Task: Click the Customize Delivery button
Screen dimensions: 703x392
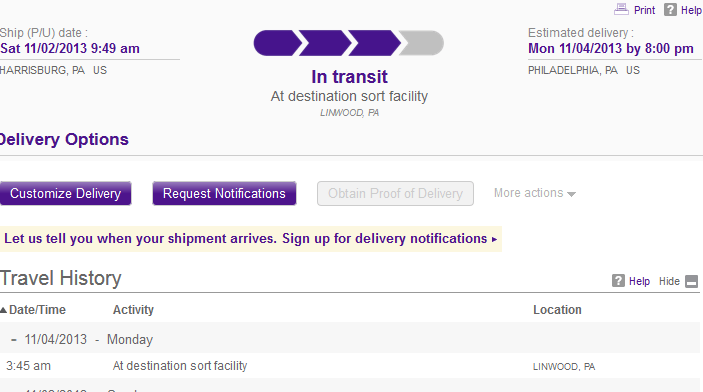Action: tap(65, 193)
